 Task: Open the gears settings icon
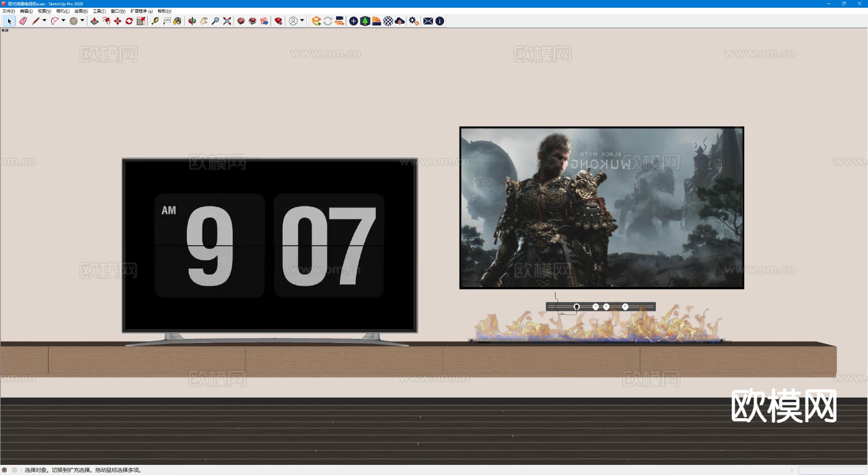[414, 21]
